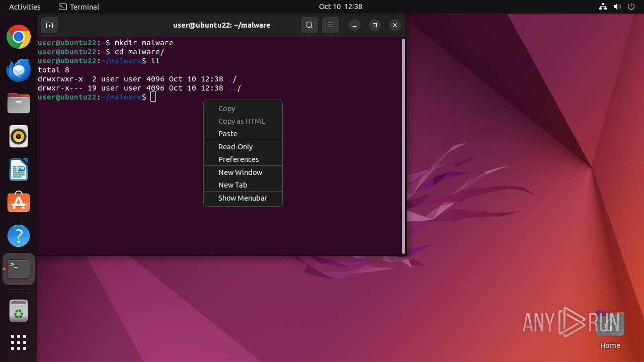Select New Tab in the context menu
The image size is (644, 362).
pyautogui.click(x=243, y=185)
